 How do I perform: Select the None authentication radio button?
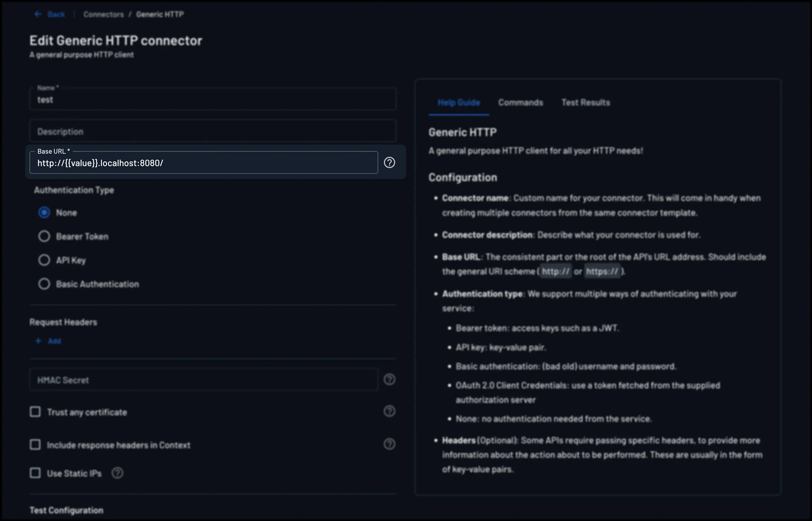tap(44, 213)
